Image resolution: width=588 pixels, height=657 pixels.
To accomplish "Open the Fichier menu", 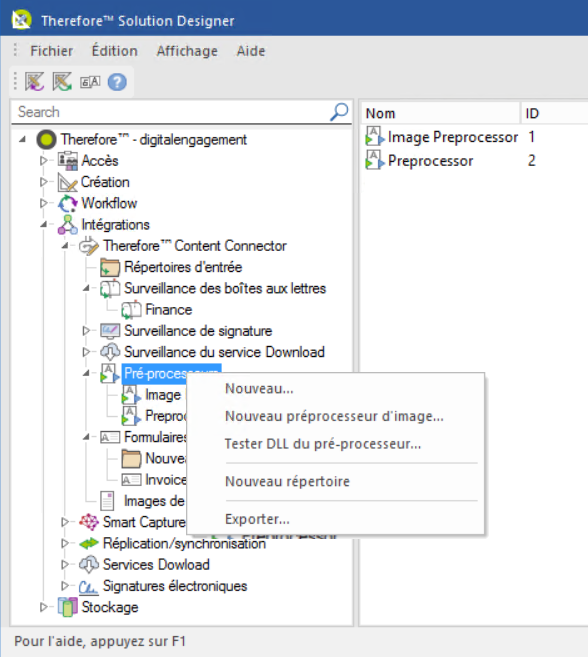I will point(52,51).
